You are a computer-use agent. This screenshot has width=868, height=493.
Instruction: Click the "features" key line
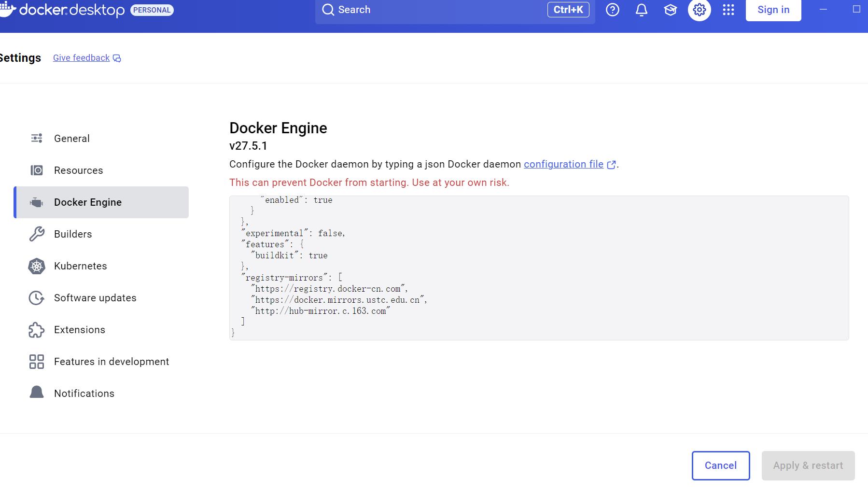272,244
